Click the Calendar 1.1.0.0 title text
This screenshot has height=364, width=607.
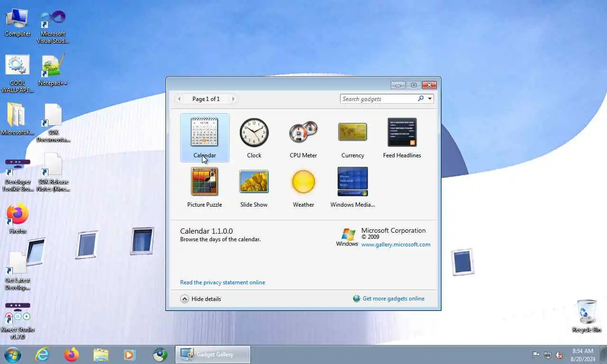[206, 231]
